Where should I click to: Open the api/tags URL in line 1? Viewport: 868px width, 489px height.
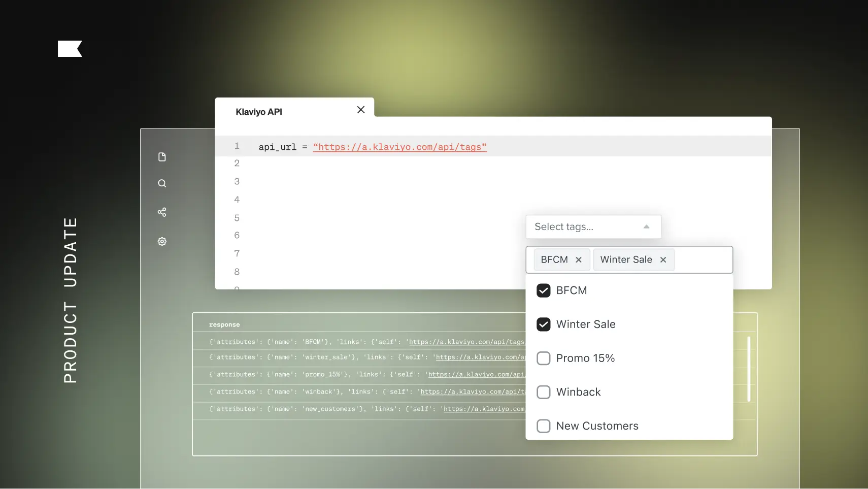point(400,147)
